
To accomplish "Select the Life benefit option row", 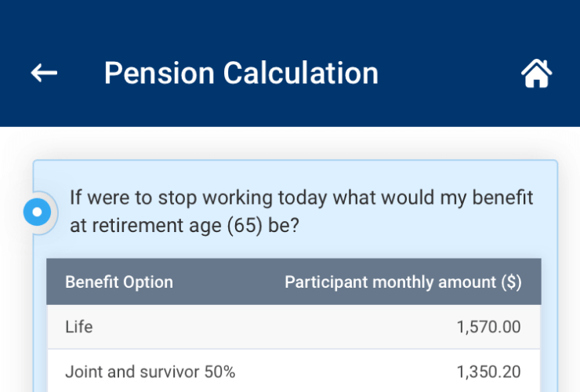I will click(x=294, y=327).
